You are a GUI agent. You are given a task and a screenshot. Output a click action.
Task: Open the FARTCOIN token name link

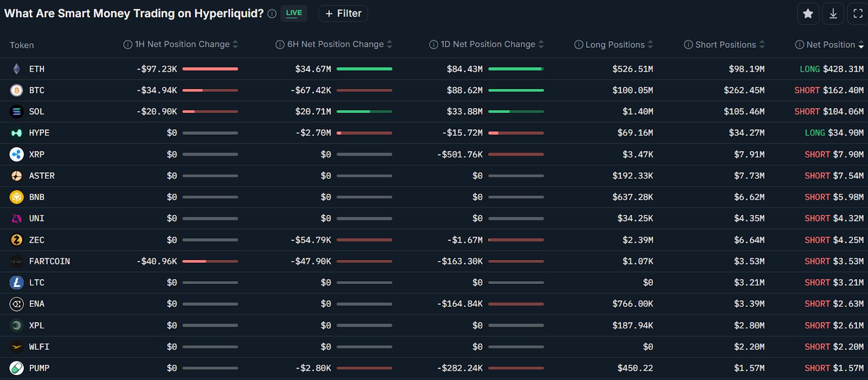point(49,261)
